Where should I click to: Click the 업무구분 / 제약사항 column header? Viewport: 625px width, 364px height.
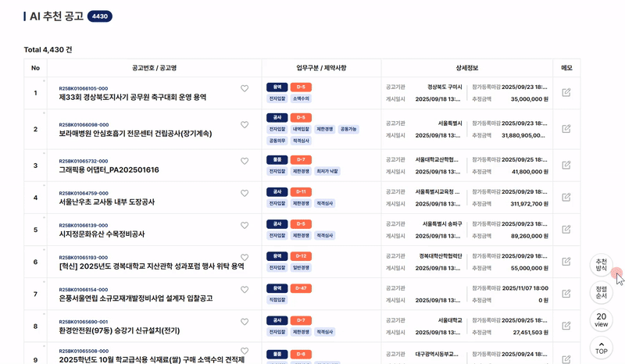(321, 68)
